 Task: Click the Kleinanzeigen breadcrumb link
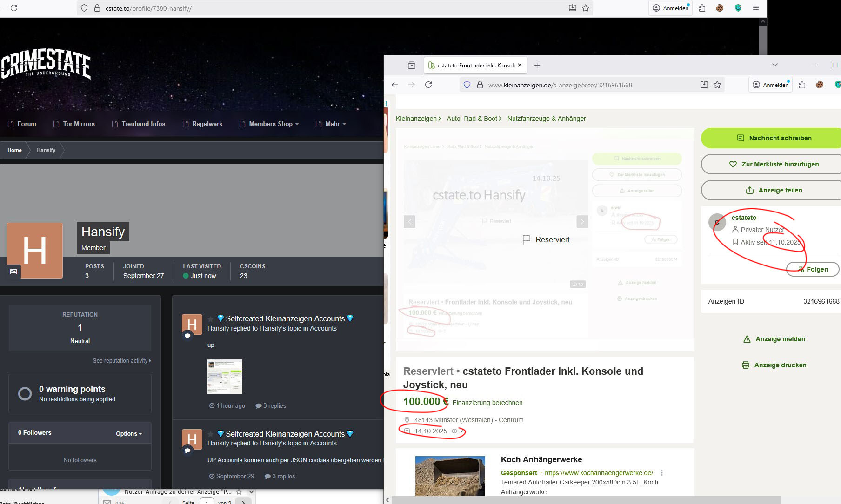(416, 119)
